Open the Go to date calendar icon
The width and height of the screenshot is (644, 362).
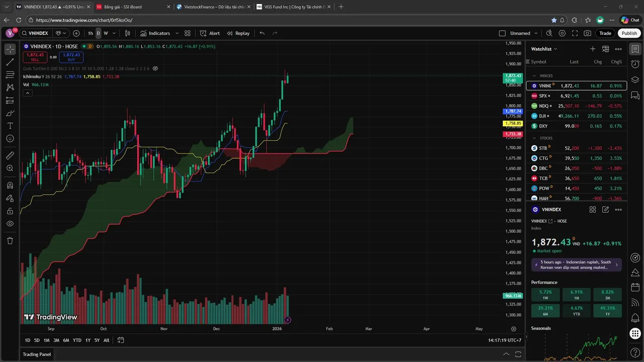tap(121, 340)
